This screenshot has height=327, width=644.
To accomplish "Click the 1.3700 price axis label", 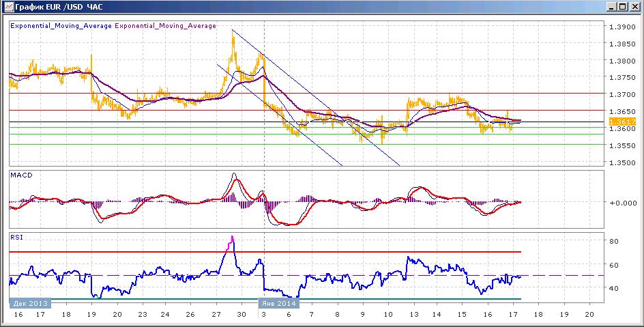I will (x=623, y=94).
